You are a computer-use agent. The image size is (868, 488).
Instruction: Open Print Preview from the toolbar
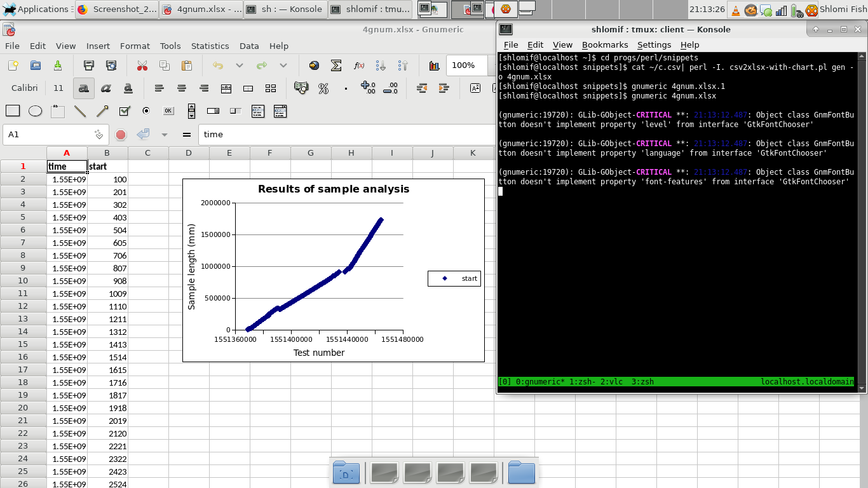[111, 65]
